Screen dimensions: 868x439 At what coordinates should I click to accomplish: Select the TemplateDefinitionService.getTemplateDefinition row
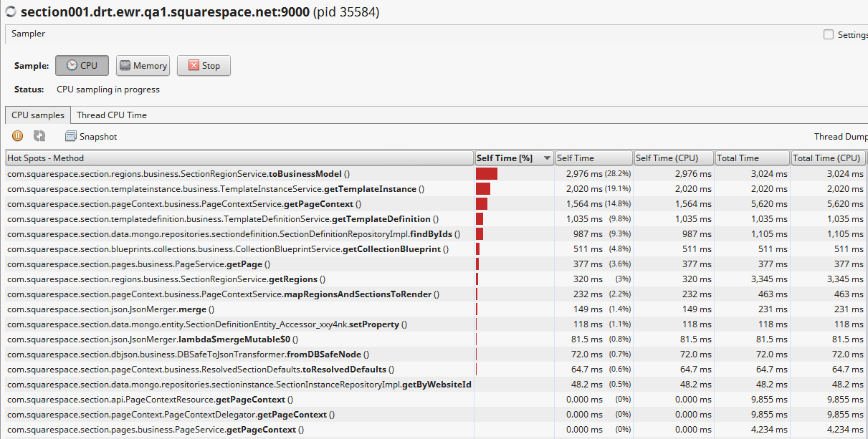point(436,218)
